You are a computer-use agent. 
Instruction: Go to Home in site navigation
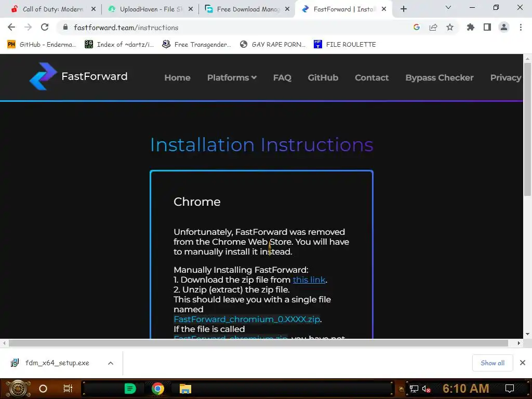coord(178,78)
